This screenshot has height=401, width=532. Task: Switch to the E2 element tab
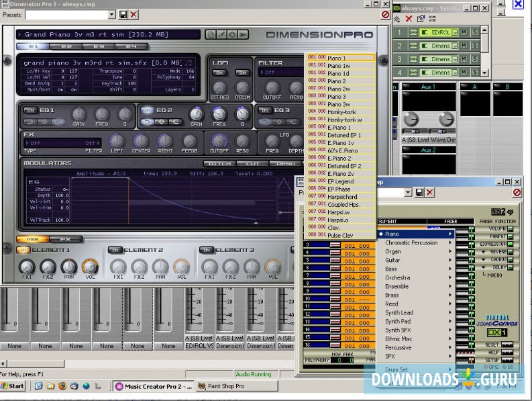coord(66,46)
